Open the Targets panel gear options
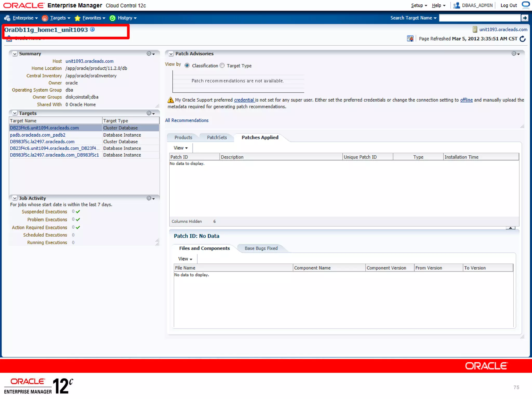The width and height of the screenshot is (532, 399). [x=150, y=113]
